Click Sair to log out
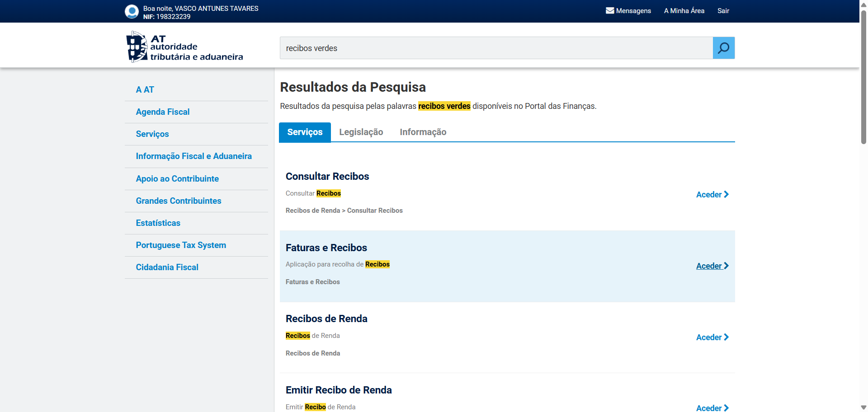The height and width of the screenshot is (412, 868). click(x=723, y=11)
